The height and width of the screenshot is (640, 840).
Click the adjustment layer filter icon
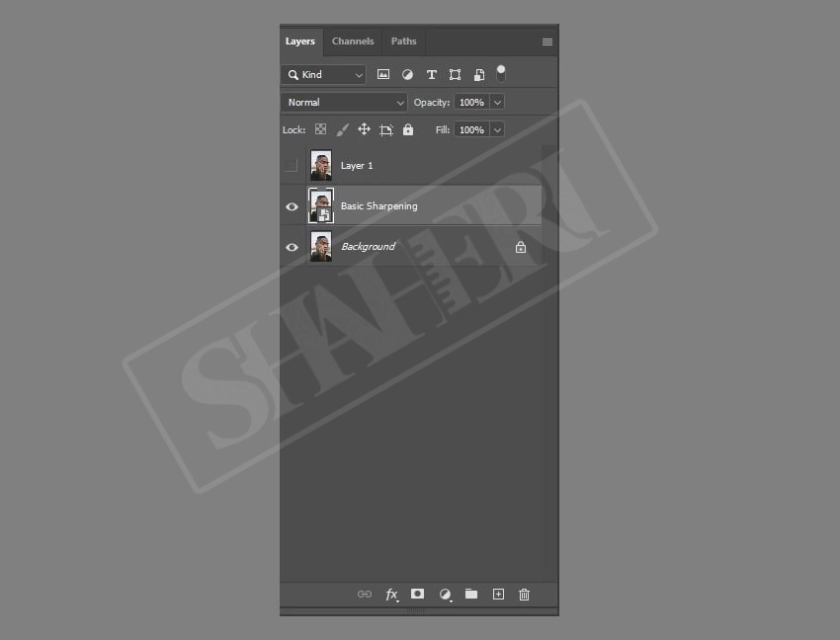pos(407,75)
